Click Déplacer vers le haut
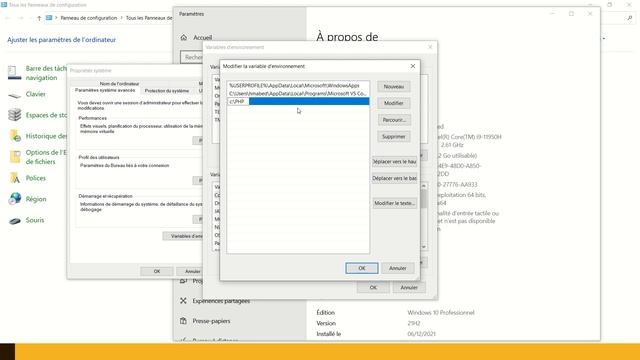This screenshot has height=360, width=640. (x=394, y=162)
